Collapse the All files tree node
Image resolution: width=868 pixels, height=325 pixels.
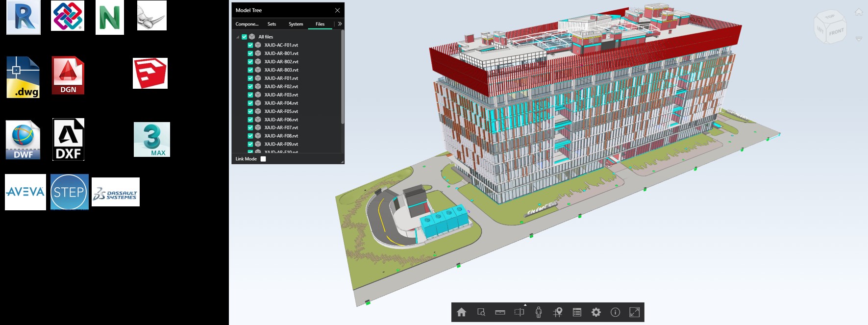[x=238, y=37]
